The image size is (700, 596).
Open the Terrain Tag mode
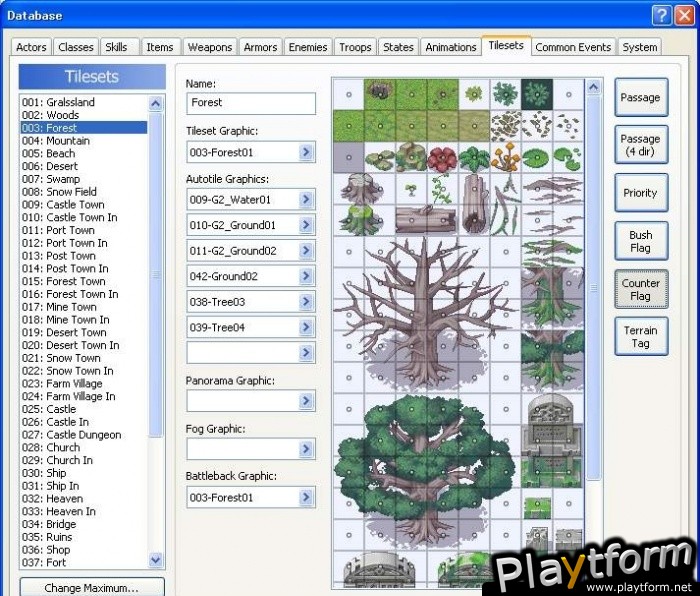click(x=641, y=337)
